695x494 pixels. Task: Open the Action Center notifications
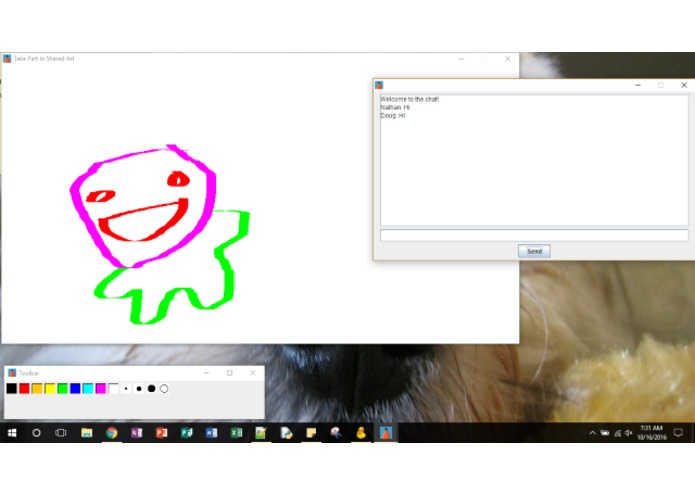pyautogui.click(x=678, y=433)
